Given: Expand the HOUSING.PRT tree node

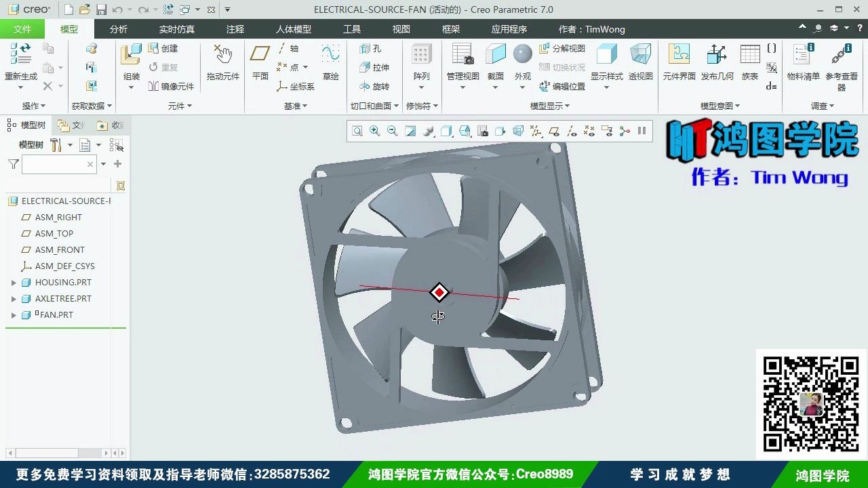Looking at the screenshot, I should 15,282.
